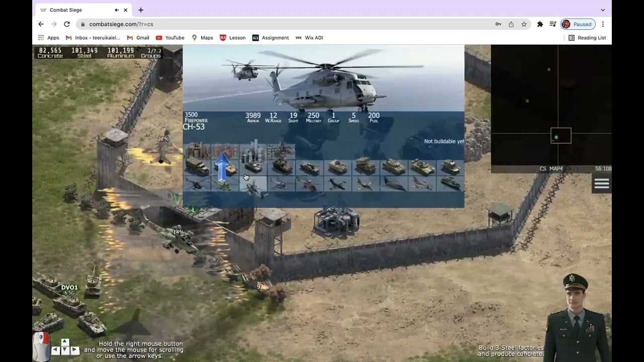
Task: Click the general's portrait
Action: click(x=577, y=318)
